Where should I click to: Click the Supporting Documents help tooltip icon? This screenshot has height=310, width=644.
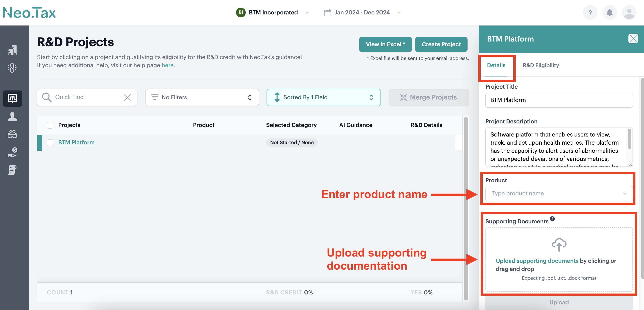[552, 218]
